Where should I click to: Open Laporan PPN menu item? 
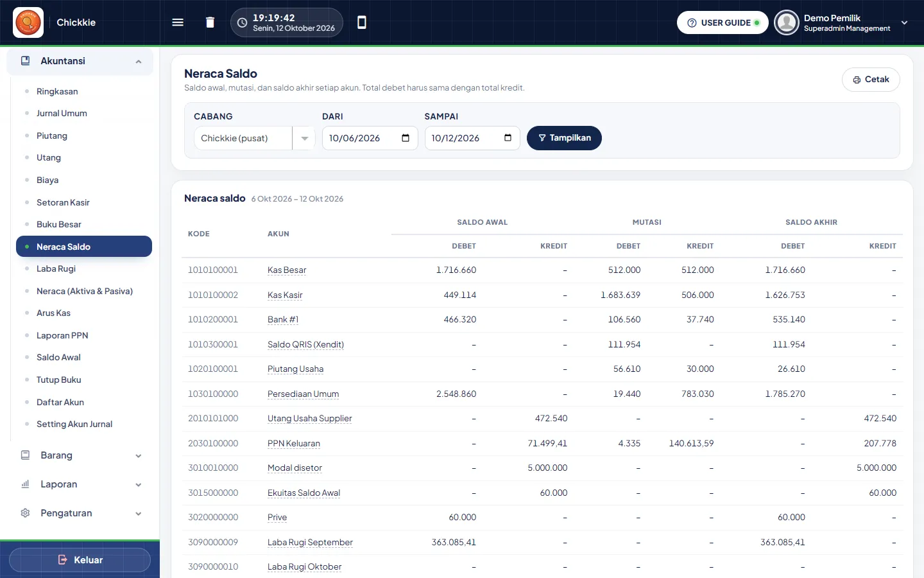tap(62, 335)
